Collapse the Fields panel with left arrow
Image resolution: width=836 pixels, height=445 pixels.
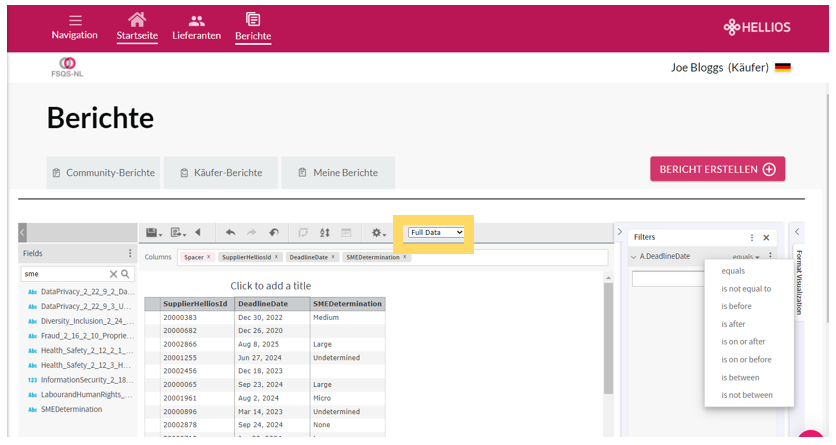point(22,232)
